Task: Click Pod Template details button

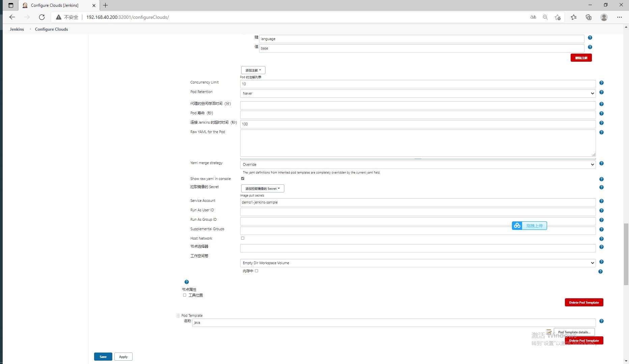Action: [574, 332]
